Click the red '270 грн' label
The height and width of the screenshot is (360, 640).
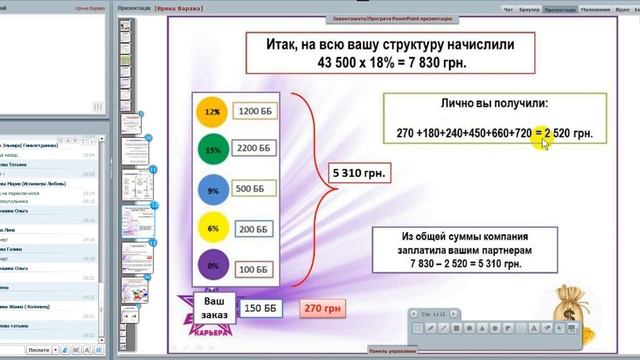point(322,308)
